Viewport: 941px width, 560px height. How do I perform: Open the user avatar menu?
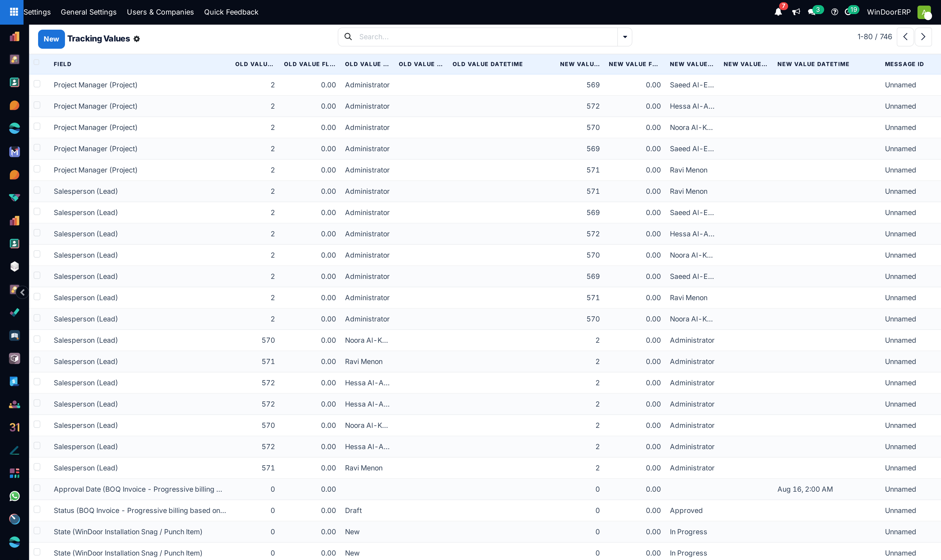(924, 12)
